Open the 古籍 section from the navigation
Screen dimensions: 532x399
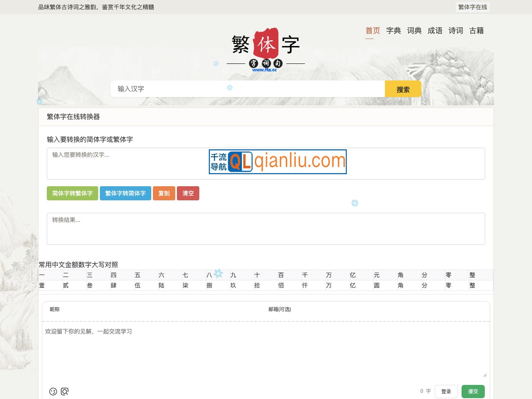(476, 31)
